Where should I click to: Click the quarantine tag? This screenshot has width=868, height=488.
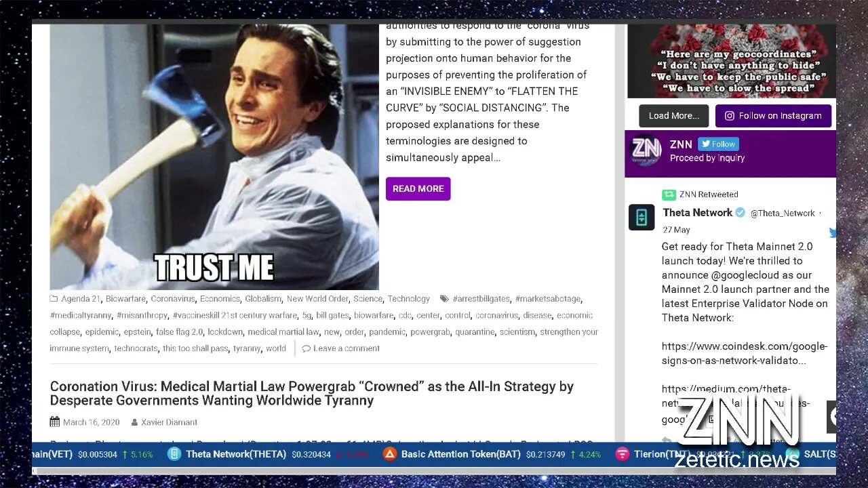click(475, 332)
